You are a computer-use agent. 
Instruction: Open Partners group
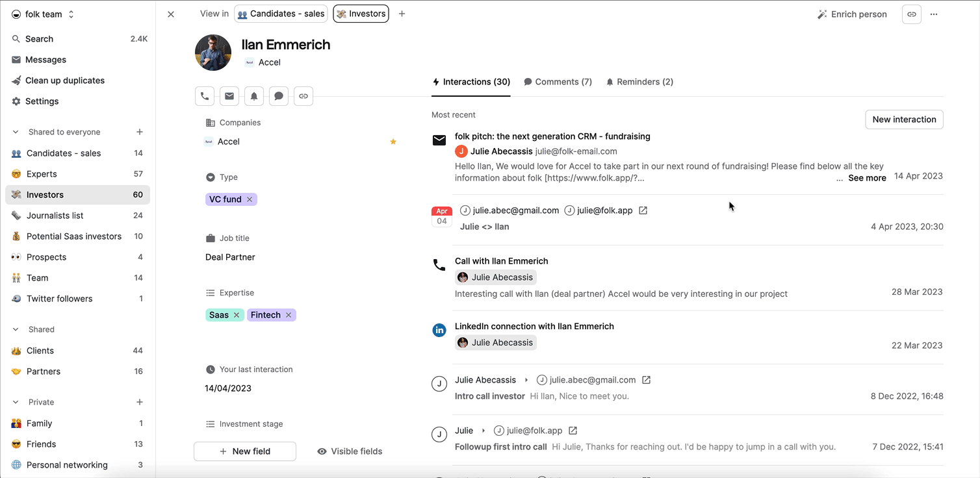[78, 371]
